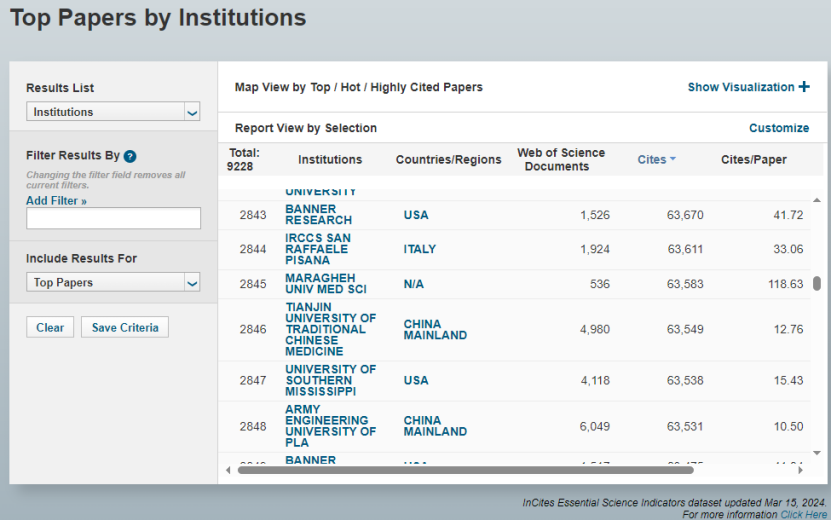Click the documents value 4,980

tap(595, 329)
